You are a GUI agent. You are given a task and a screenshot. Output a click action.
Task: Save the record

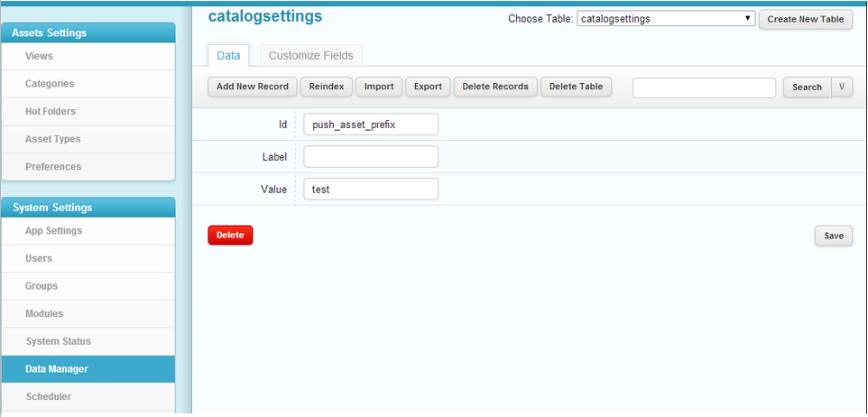click(x=834, y=236)
